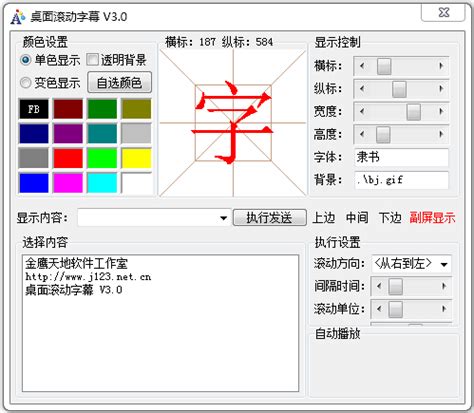This screenshot has height=413, width=474.
Task: Click the 下边 position link
Action: (390, 218)
